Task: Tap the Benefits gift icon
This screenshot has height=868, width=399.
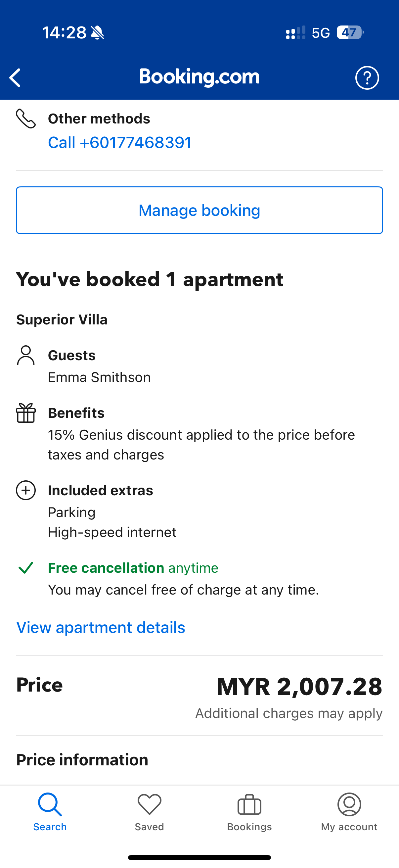Action: pos(25,413)
